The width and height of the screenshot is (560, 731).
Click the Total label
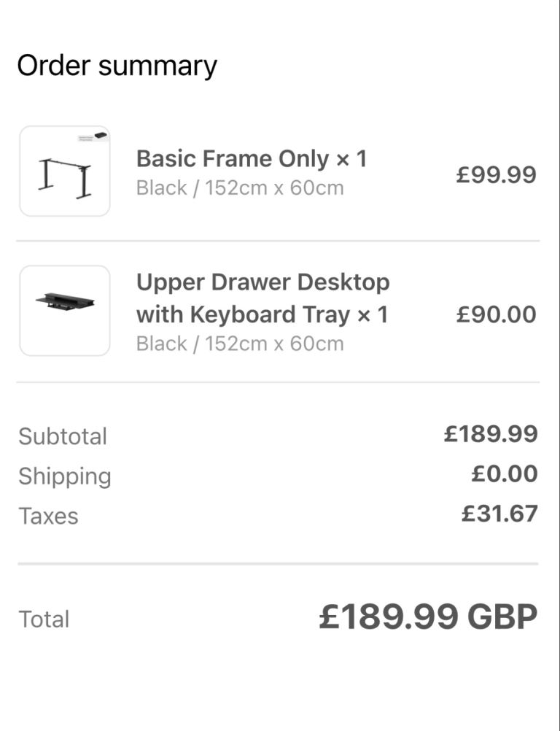coord(44,619)
